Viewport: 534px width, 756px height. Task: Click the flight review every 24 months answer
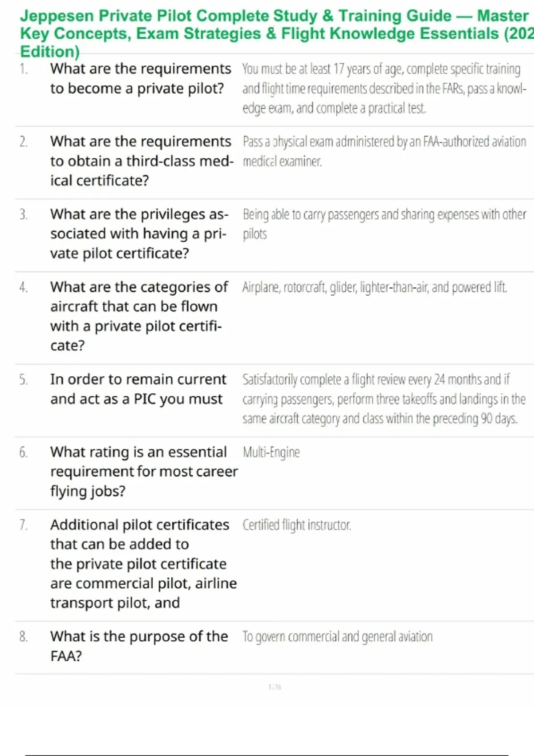384,399
